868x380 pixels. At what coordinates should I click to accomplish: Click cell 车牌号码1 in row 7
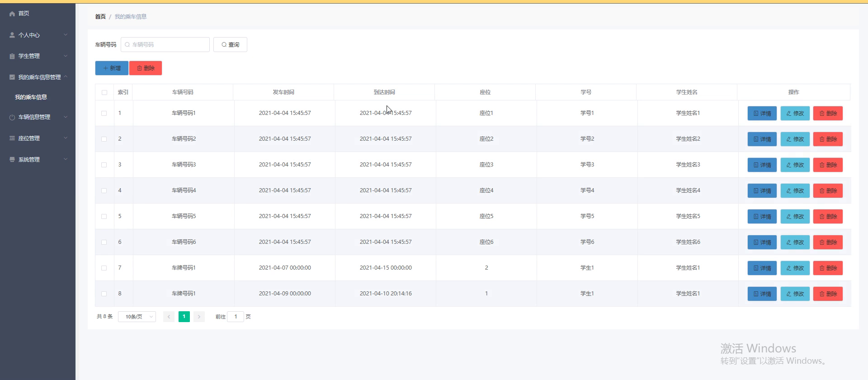click(184, 268)
